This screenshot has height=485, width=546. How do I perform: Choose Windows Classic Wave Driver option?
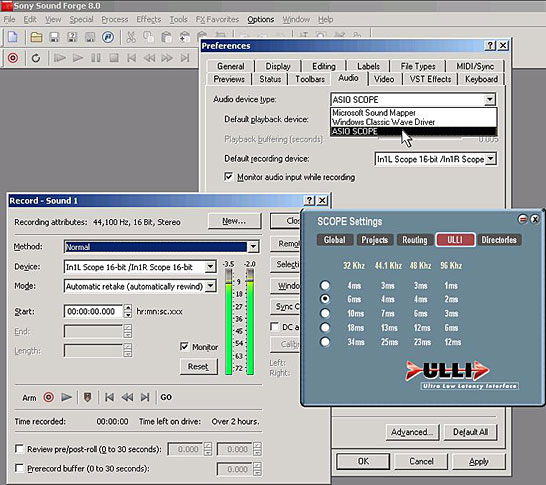pos(413,122)
